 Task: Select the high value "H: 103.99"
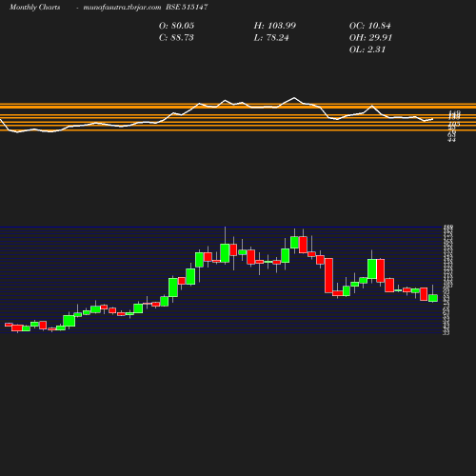pos(275,26)
